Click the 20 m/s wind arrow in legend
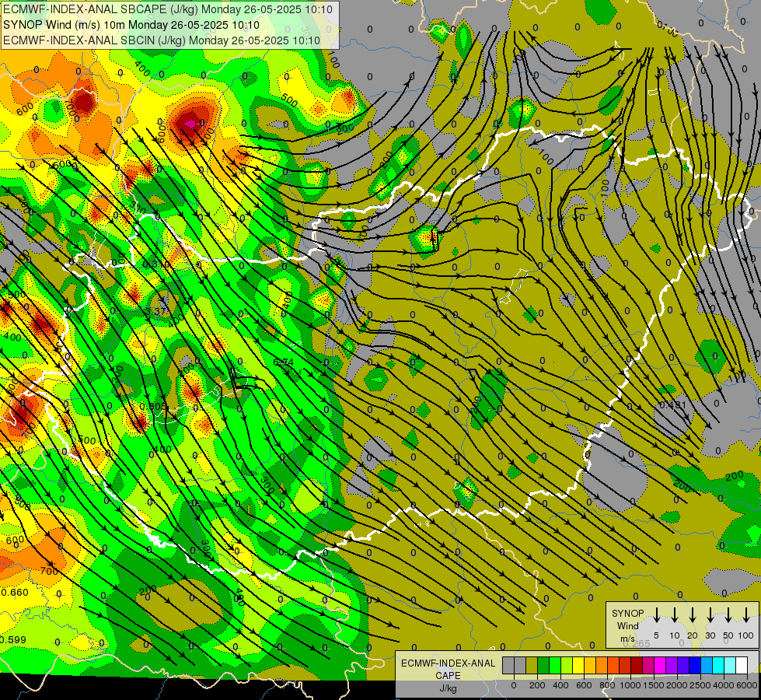 pyautogui.click(x=693, y=615)
